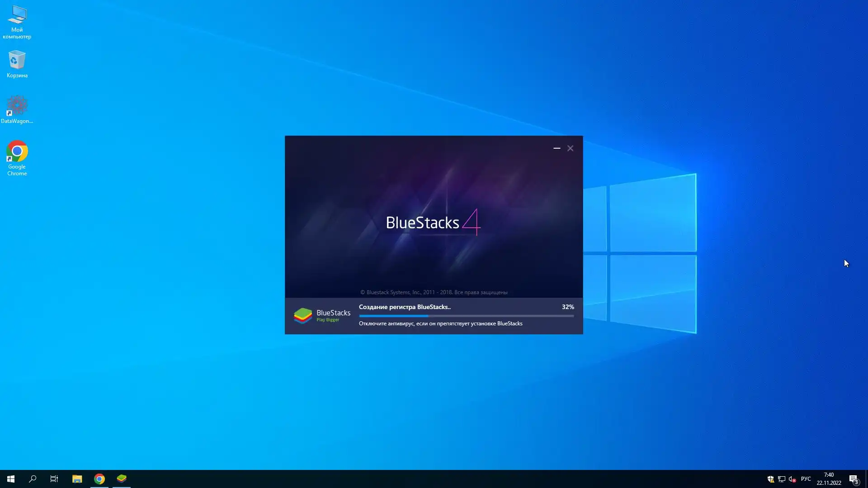Select the Корзина recycle bin icon
Screen dimensions: 868x488
click(x=17, y=63)
